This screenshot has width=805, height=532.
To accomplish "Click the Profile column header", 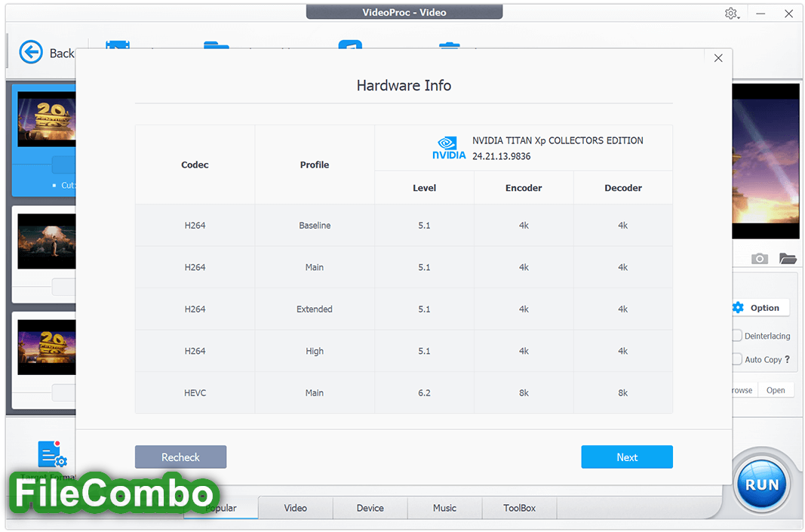I will (315, 165).
